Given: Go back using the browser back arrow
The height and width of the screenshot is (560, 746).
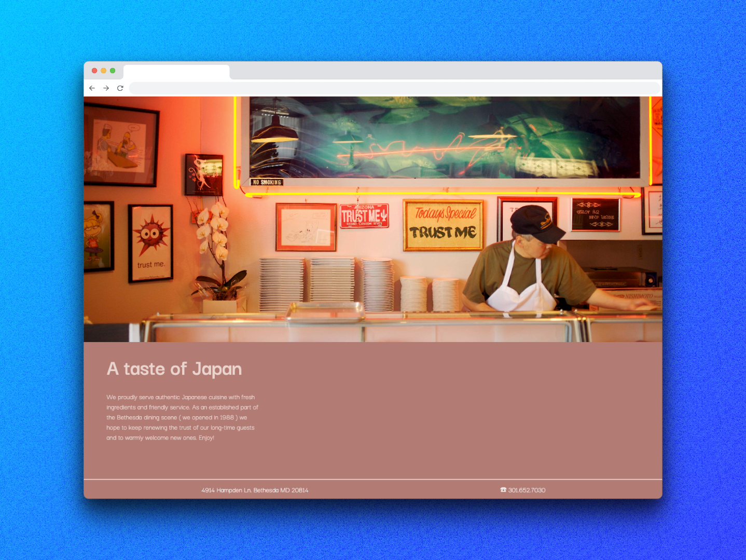Looking at the screenshot, I should click(92, 88).
